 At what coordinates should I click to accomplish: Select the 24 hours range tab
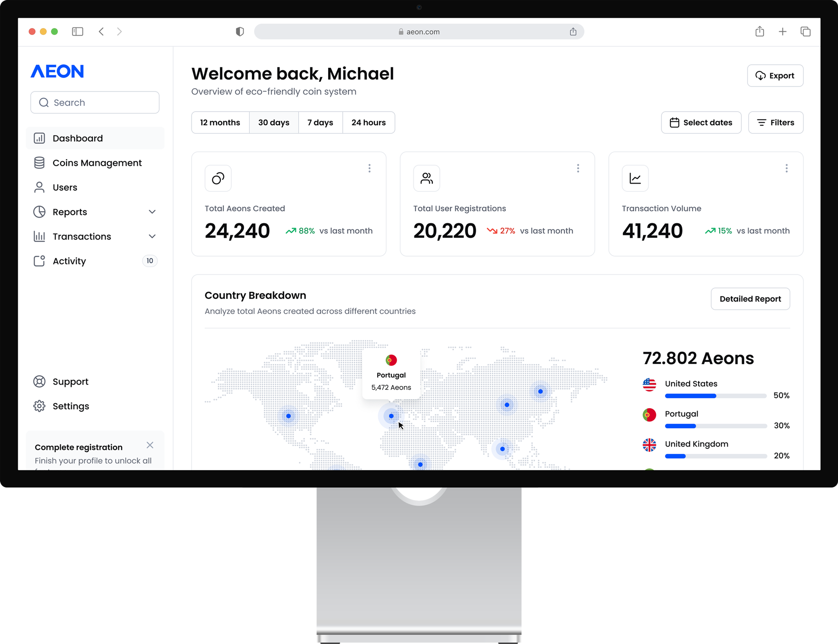click(x=369, y=123)
